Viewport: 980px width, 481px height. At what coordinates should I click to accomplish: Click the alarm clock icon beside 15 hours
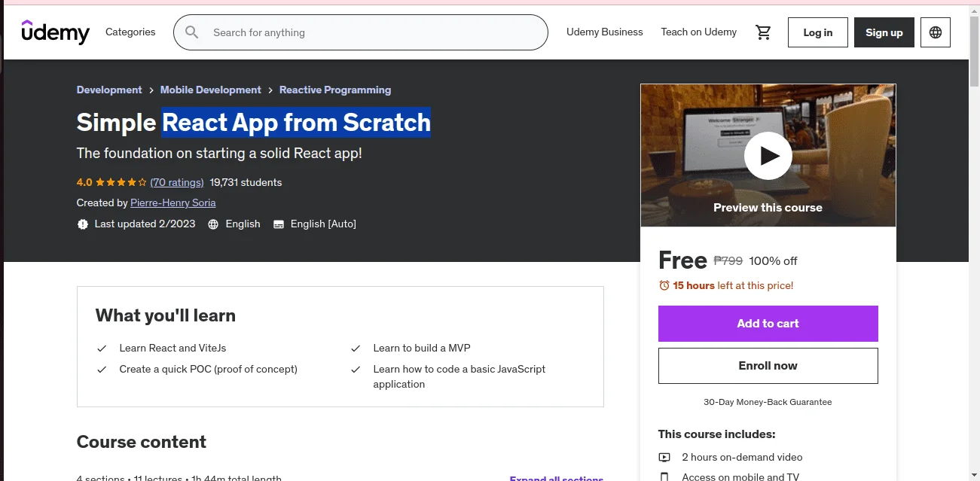664,285
